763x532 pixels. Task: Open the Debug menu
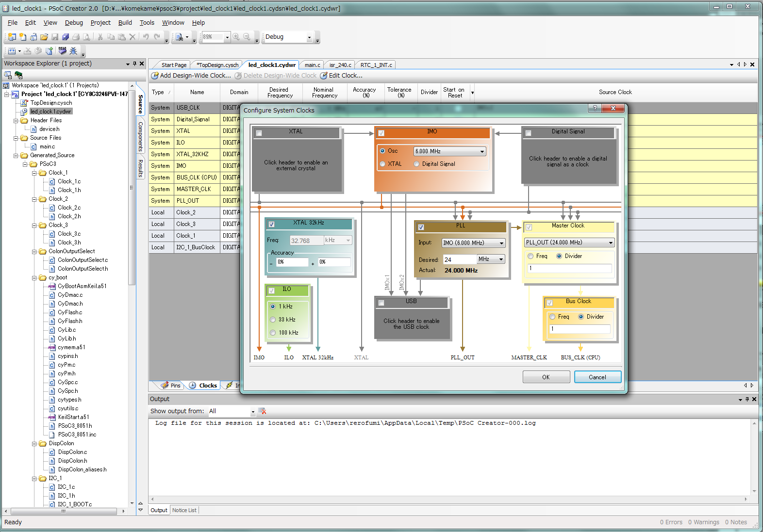74,23
